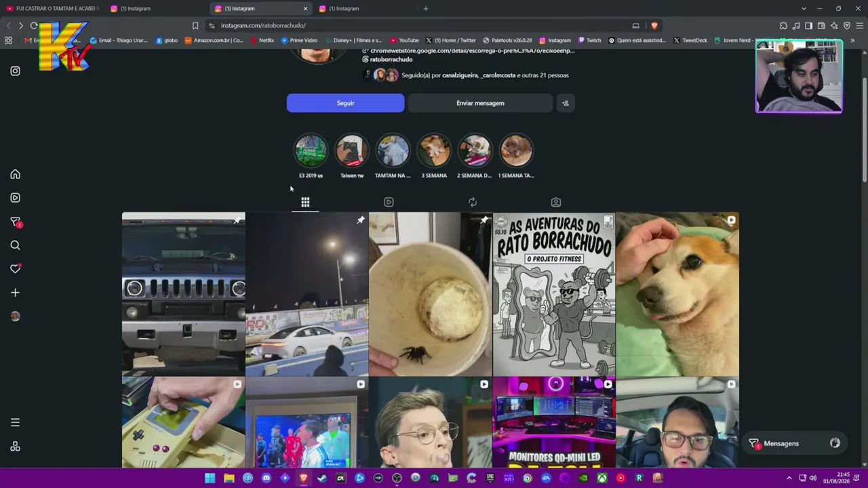Screen dimensions: 868x488
Task: Open the TweetDeck bookmark
Action: pos(690,41)
